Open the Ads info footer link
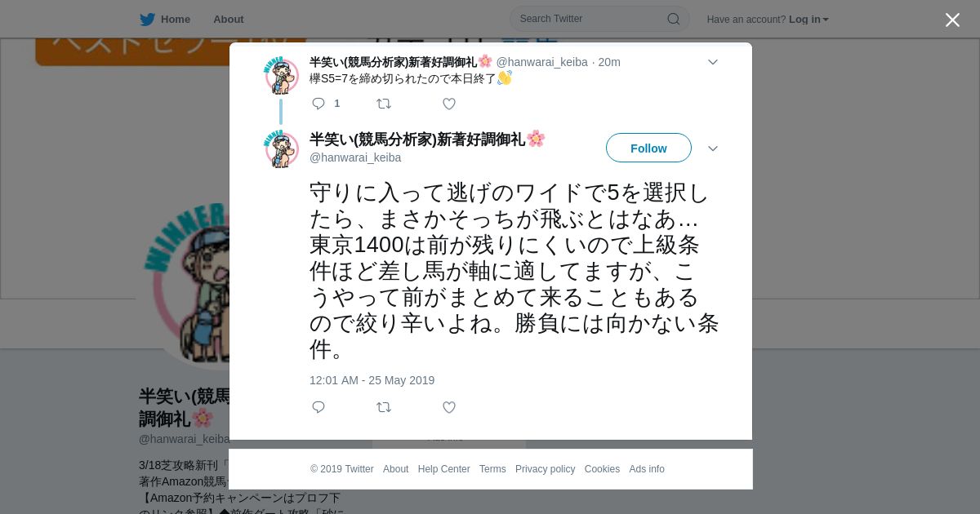 tap(647, 469)
